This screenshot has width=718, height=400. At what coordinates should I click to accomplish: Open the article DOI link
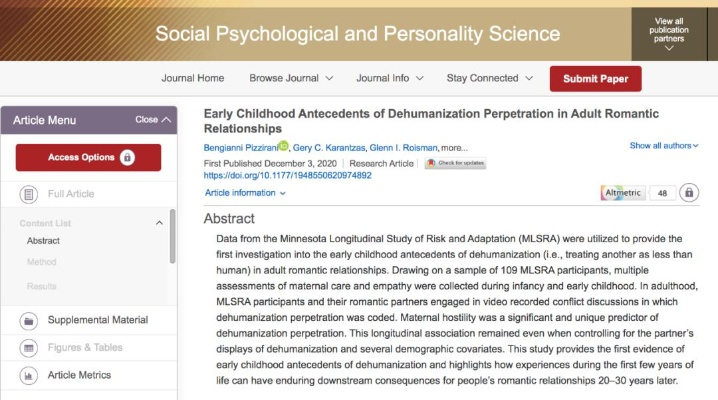288,175
